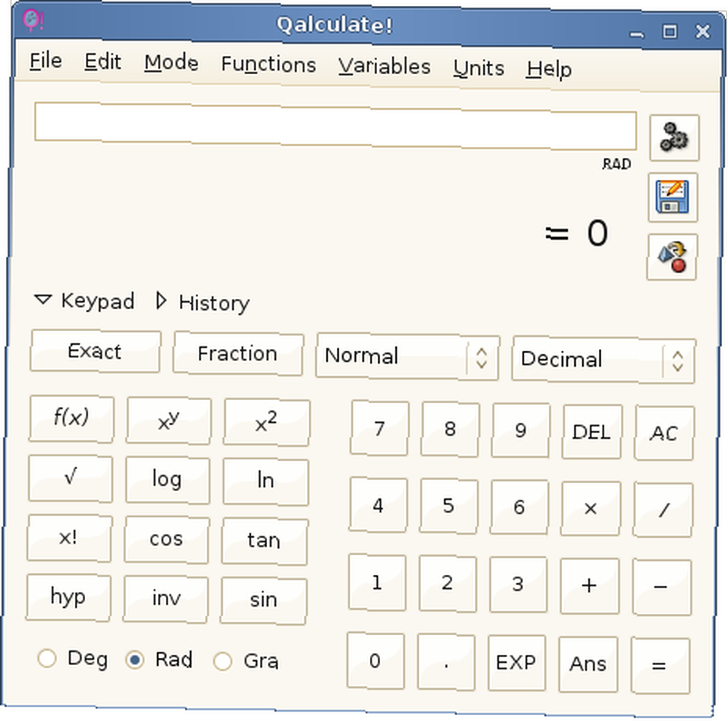This screenshot has width=728, height=721.
Task: Click digit 6 on the keypad
Action: click(519, 508)
